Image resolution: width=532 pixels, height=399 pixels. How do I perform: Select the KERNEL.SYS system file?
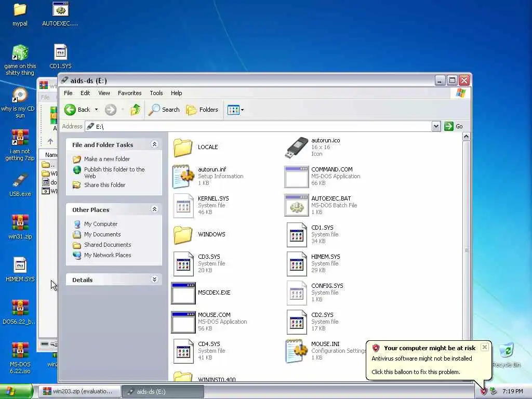[x=201, y=205]
